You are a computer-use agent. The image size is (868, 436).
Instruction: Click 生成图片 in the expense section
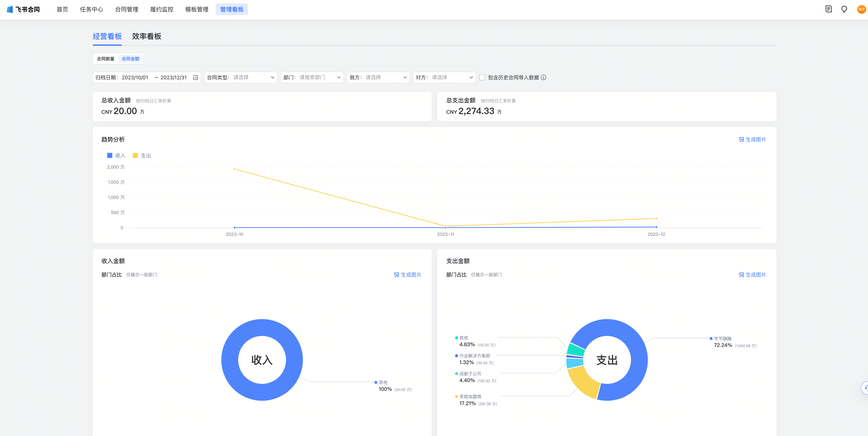tap(752, 275)
